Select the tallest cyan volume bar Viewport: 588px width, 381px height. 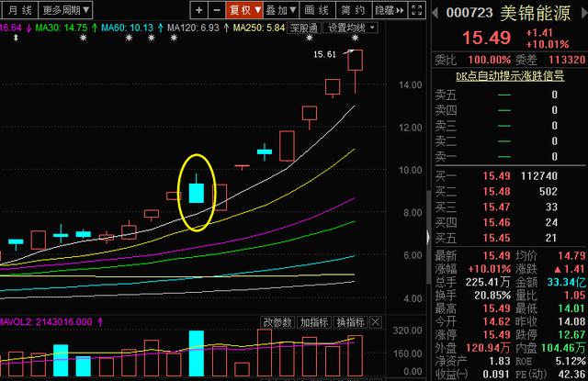[x=197, y=353]
